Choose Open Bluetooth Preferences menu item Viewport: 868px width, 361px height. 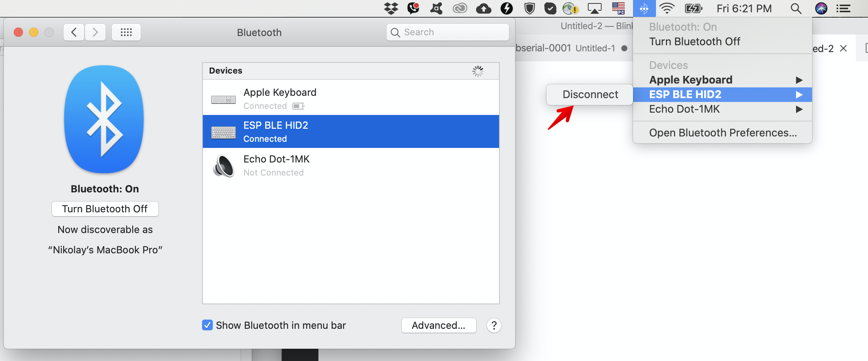point(722,133)
